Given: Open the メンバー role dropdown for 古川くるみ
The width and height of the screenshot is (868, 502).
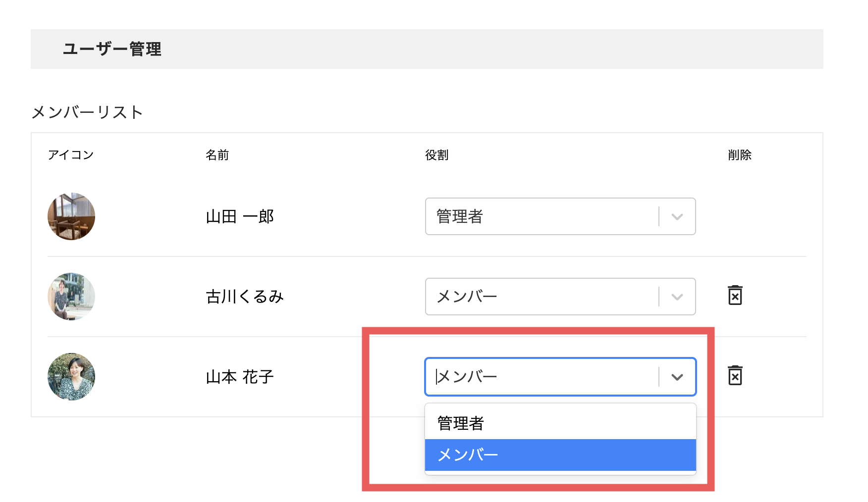Looking at the screenshot, I should pos(560,297).
